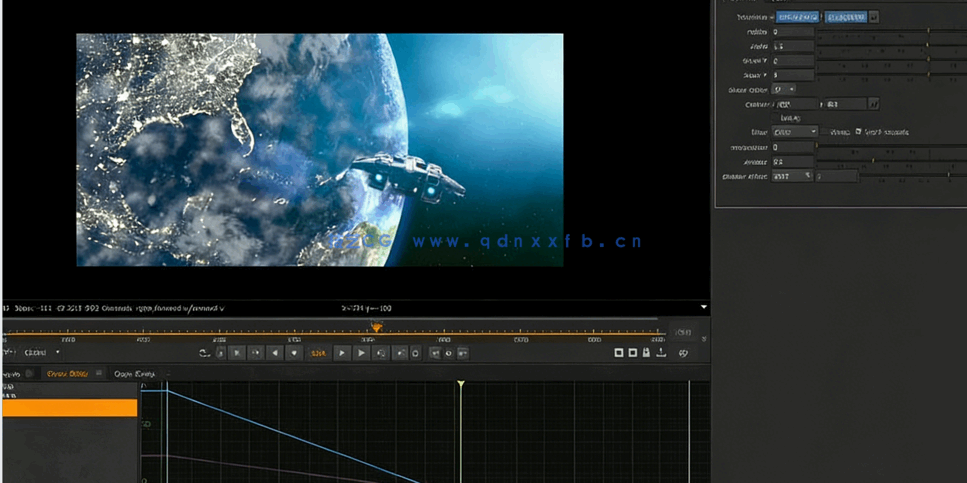Switch to the orange Curve Editor tab

pos(69,373)
